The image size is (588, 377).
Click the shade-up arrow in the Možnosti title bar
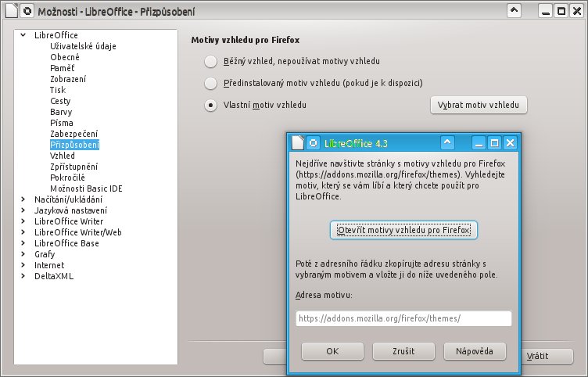(514, 11)
